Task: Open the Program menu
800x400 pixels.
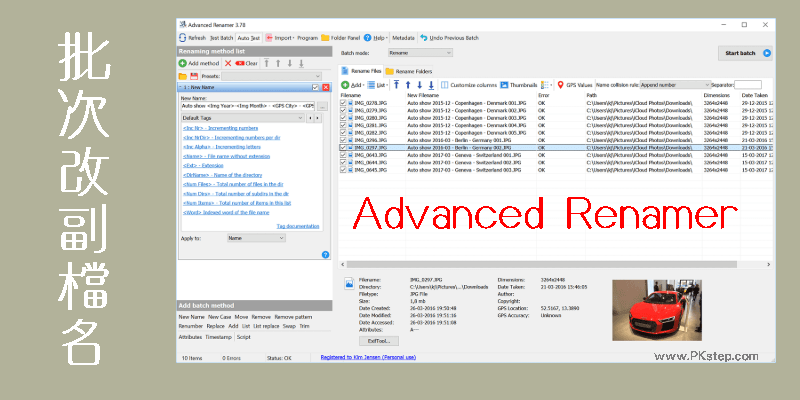Action: [x=307, y=38]
